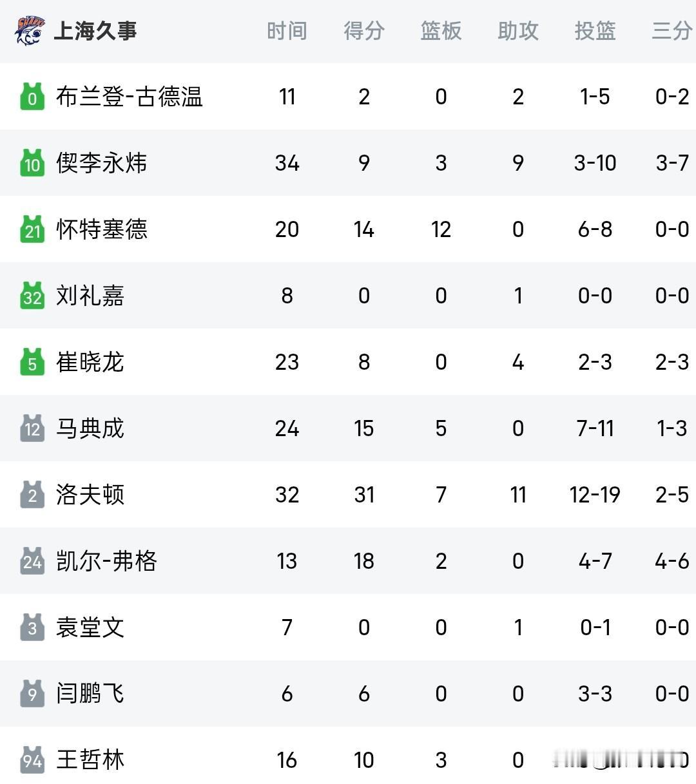Select the 投篮 column header
The width and height of the screenshot is (696, 784).
tap(595, 31)
